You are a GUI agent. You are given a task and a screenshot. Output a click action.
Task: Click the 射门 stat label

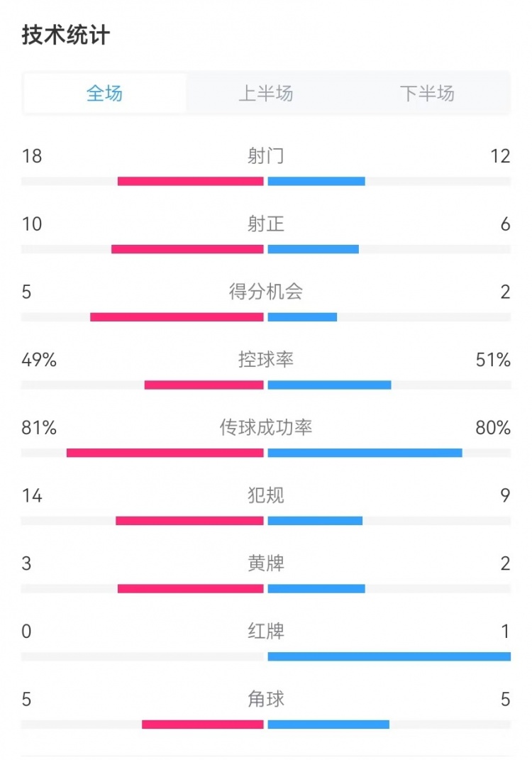click(266, 156)
